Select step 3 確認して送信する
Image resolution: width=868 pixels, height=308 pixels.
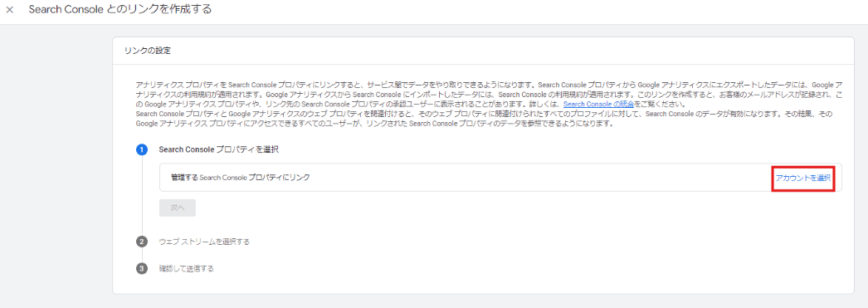point(187,269)
